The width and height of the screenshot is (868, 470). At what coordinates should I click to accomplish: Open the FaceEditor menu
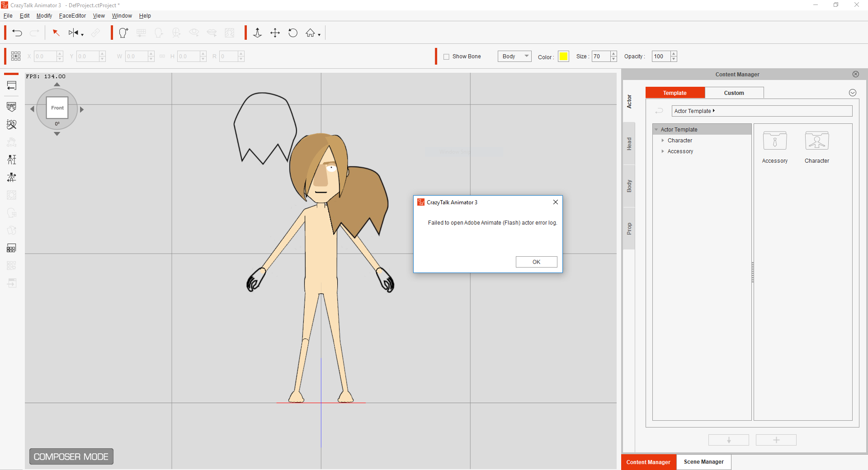[x=72, y=16]
